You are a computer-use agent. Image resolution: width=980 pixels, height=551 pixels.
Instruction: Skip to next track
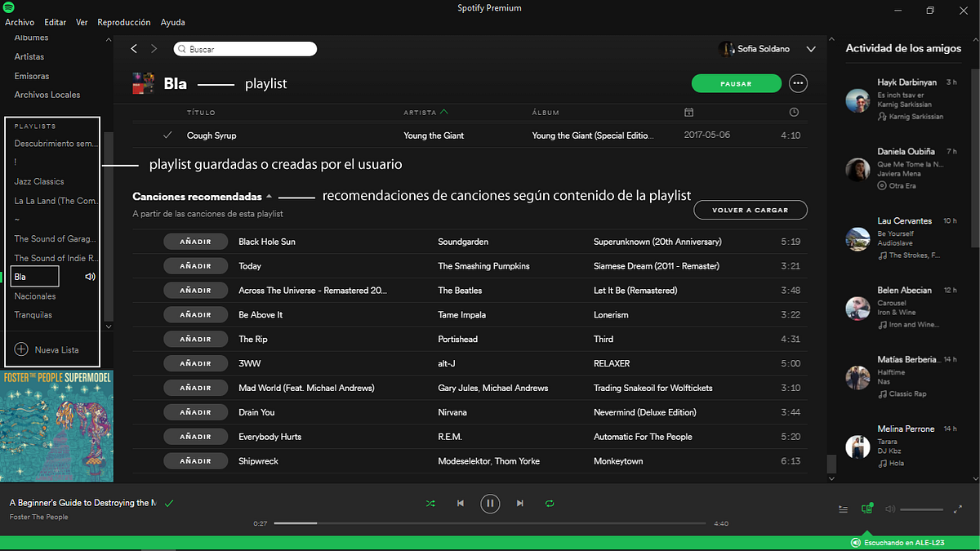point(519,504)
